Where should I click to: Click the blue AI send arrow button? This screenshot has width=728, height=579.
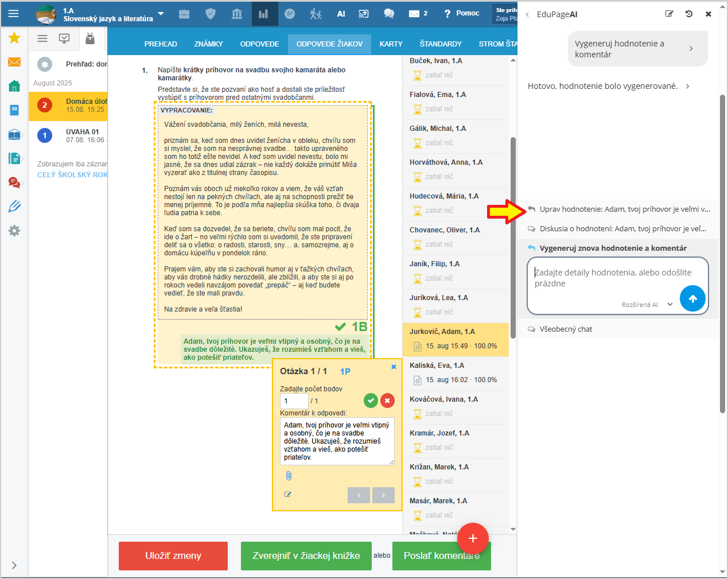pos(692,298)
